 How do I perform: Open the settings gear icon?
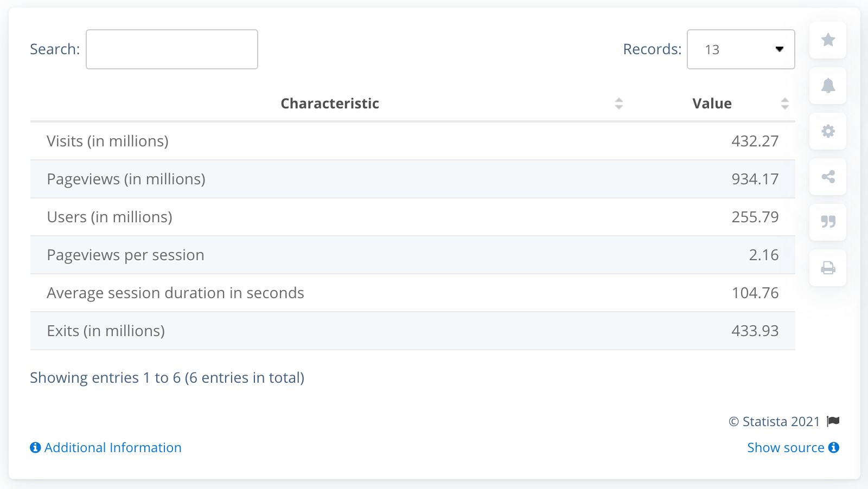click(828, 131)
